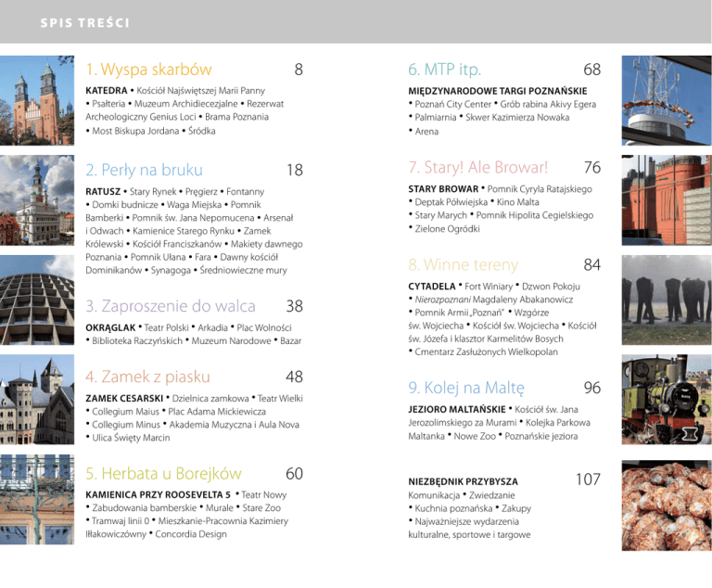This screenshot has height=588, width=712.
Task: Click page number 107
Action: 588,479
